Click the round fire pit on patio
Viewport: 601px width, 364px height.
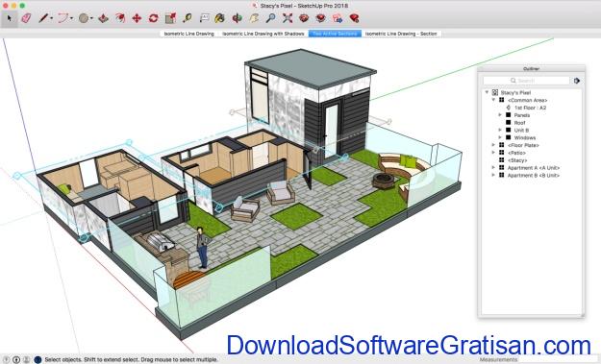click(x=384, y=181)
